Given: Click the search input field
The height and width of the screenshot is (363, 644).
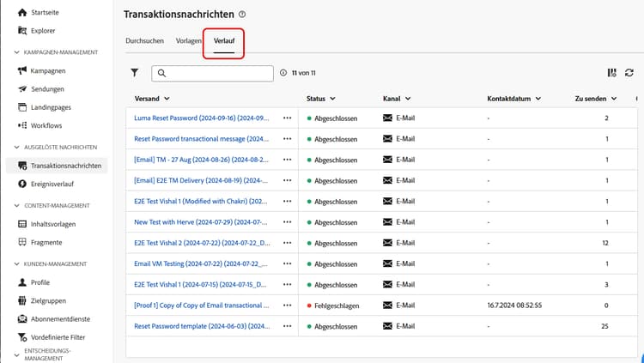Looking at the screenshot, I should click(212, 73).
